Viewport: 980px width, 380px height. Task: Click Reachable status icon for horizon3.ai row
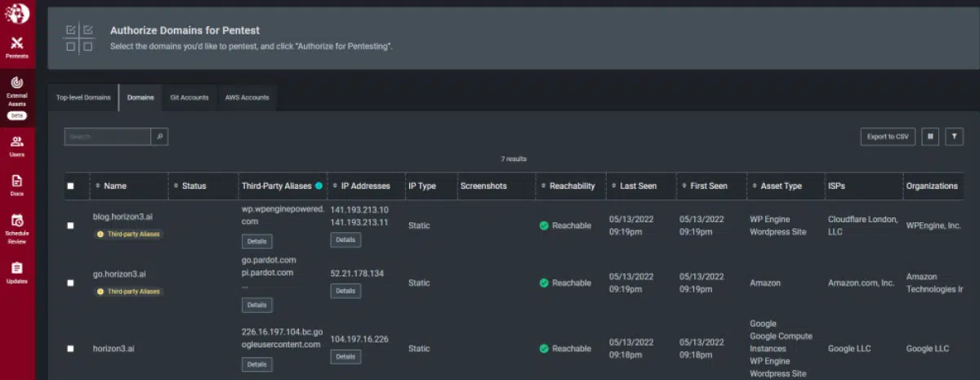click(x=544, y=348)
